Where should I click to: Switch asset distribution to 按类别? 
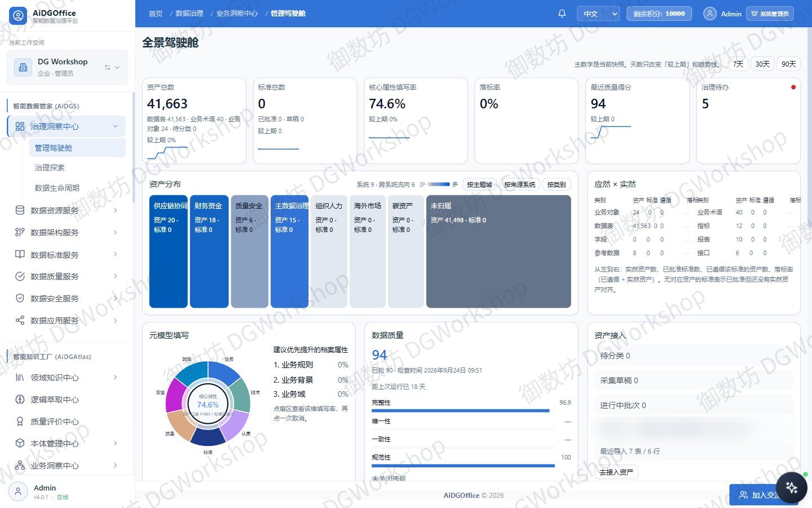(557, 184)
